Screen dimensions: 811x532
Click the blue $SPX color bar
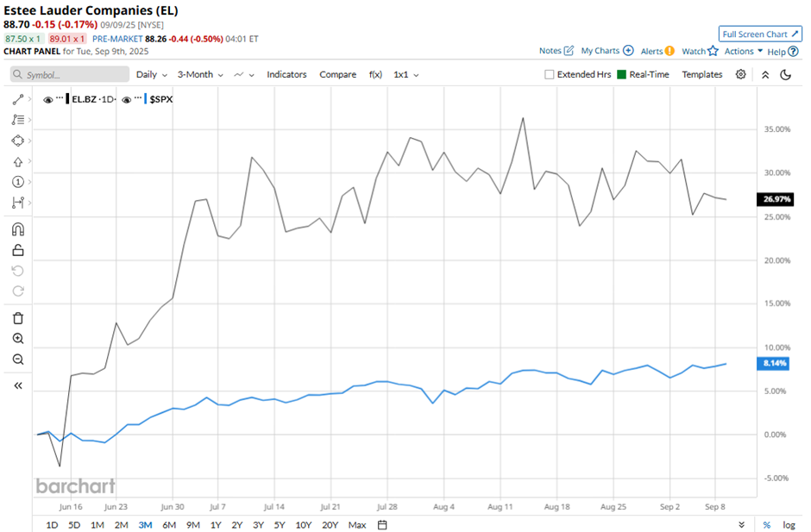145,99
